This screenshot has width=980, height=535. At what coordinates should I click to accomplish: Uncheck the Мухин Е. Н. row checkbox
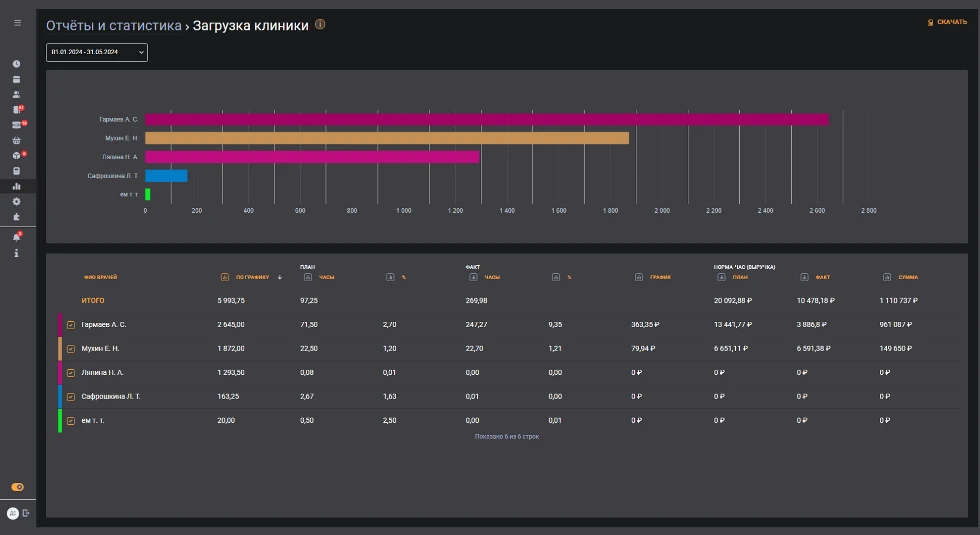click(x=71, y=349)
